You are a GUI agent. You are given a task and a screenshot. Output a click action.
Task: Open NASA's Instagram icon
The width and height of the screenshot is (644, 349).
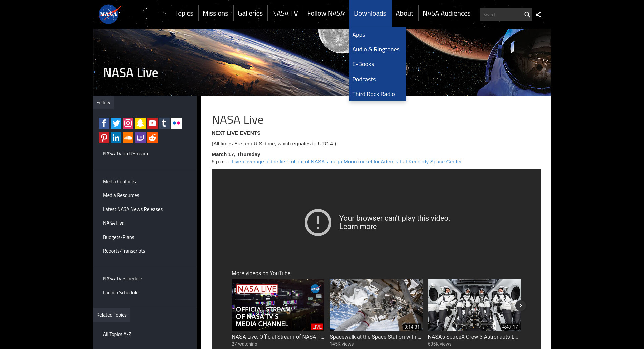pos(128,123)
